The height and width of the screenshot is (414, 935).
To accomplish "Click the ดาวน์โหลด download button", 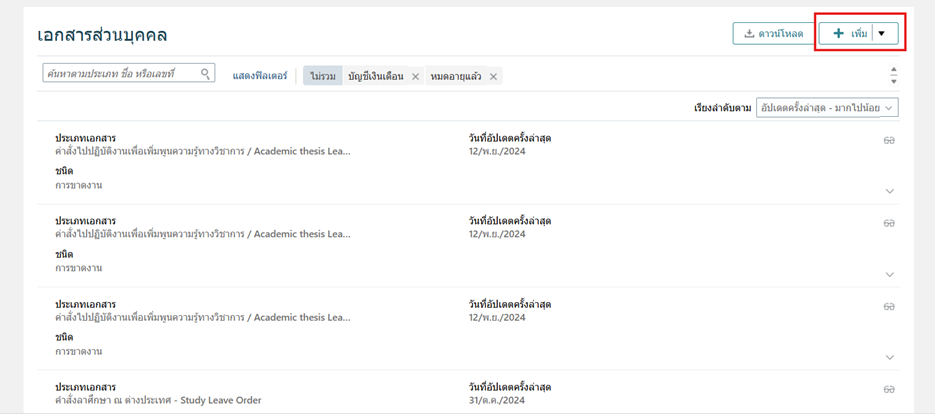I will 773,34.
